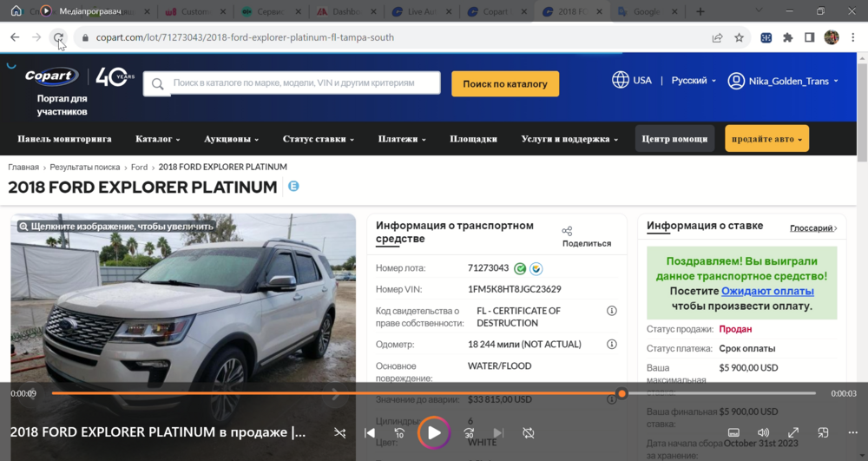
Task: Open Панель мониторинга menu item
Action: (64, 139)
